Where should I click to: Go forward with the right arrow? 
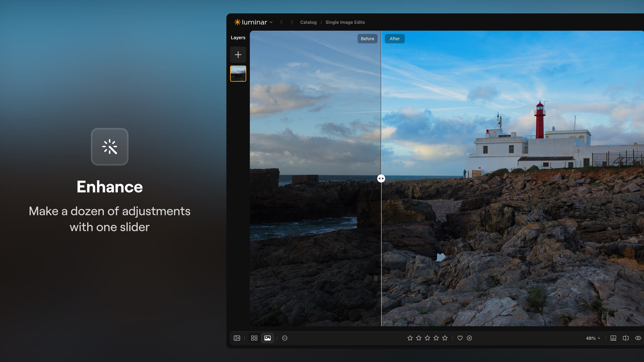tap(291, 22)
